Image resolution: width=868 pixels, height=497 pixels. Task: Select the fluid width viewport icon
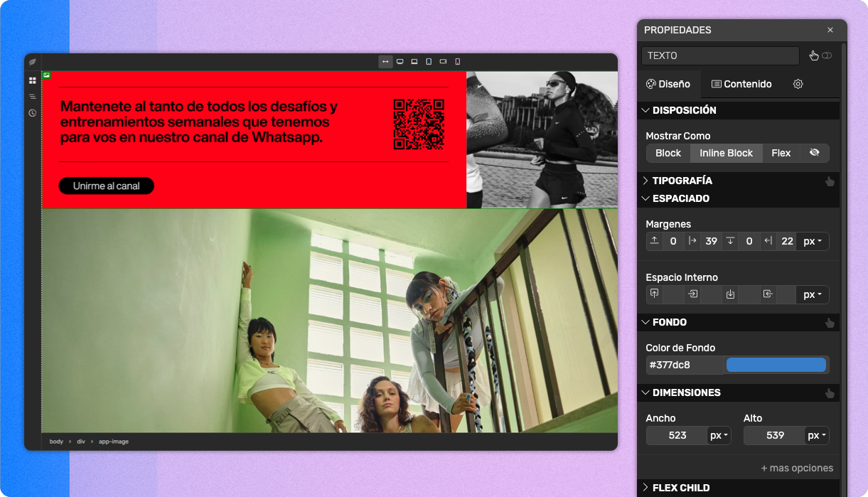(x=385, y=62)
